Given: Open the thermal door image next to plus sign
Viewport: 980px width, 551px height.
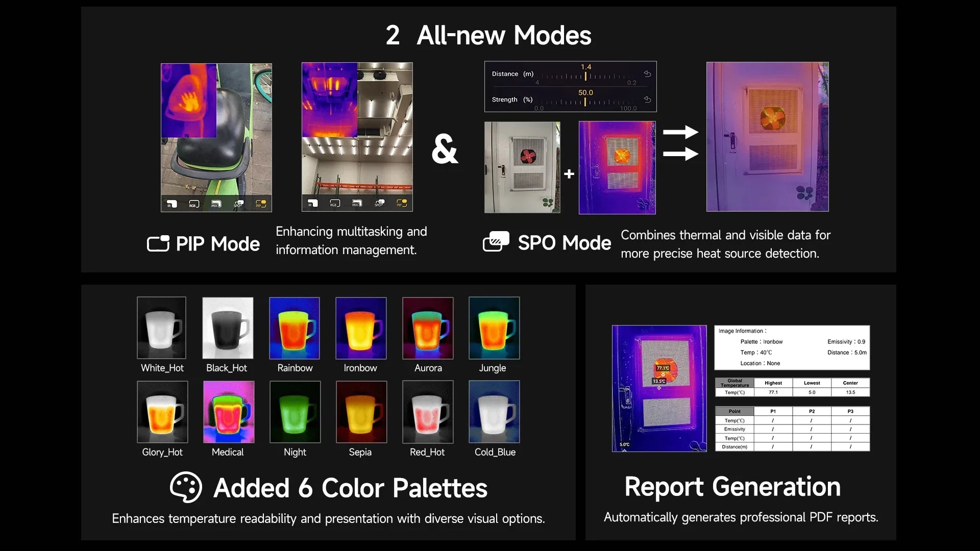Looking at the screenshot, I should click(617, 167).
